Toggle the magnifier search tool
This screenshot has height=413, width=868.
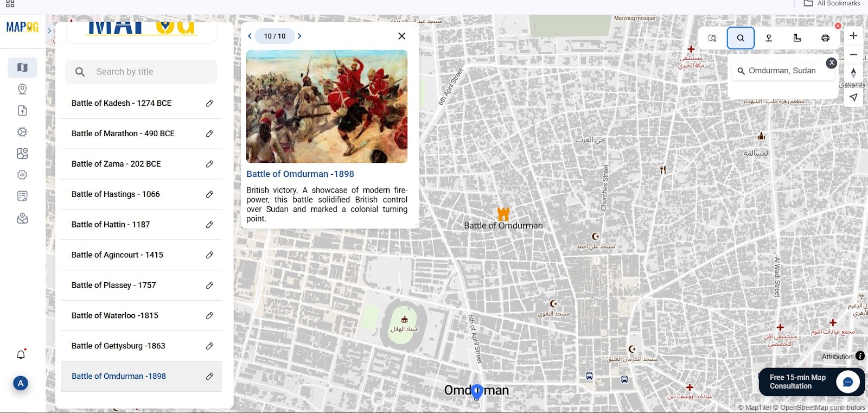coord(741,38)
